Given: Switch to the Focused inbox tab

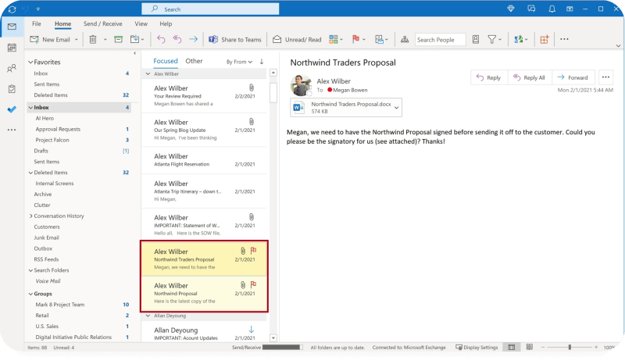Looking at the screenshot, I should click(x=166, y=61).
